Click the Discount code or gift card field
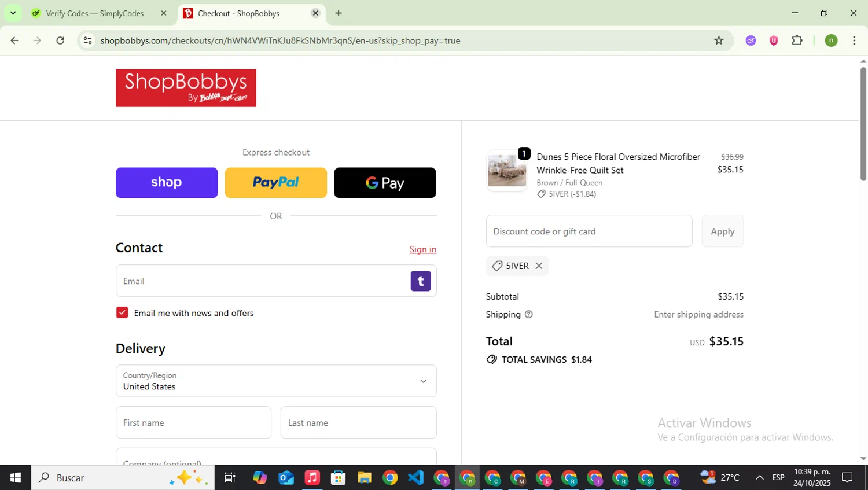868x490 pixels. (x=589, y=231)
